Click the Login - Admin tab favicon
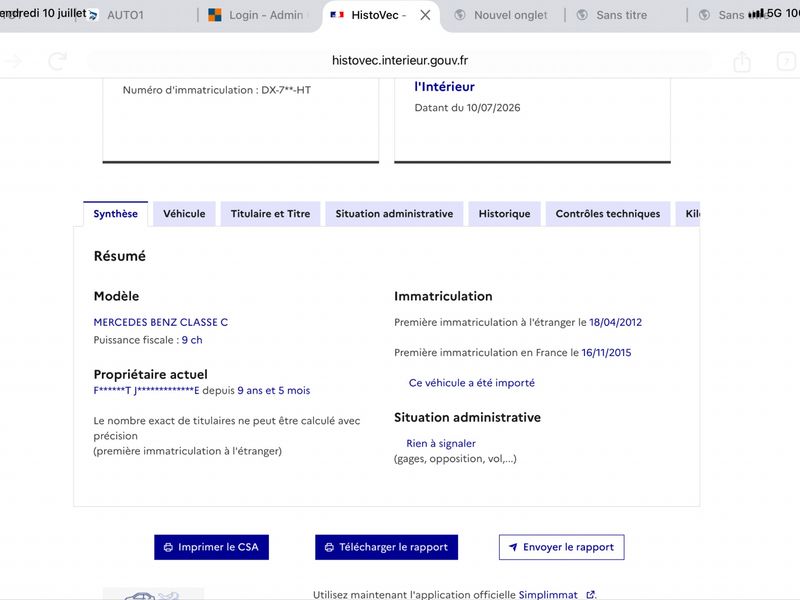This screenshot has width=800, height=600. point(215,15)
